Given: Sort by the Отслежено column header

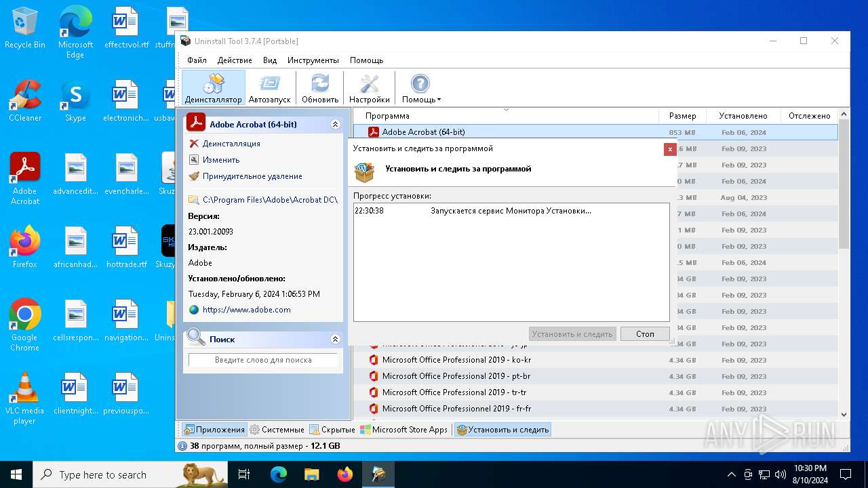Looking at the screenshot, I should point(810,116).
